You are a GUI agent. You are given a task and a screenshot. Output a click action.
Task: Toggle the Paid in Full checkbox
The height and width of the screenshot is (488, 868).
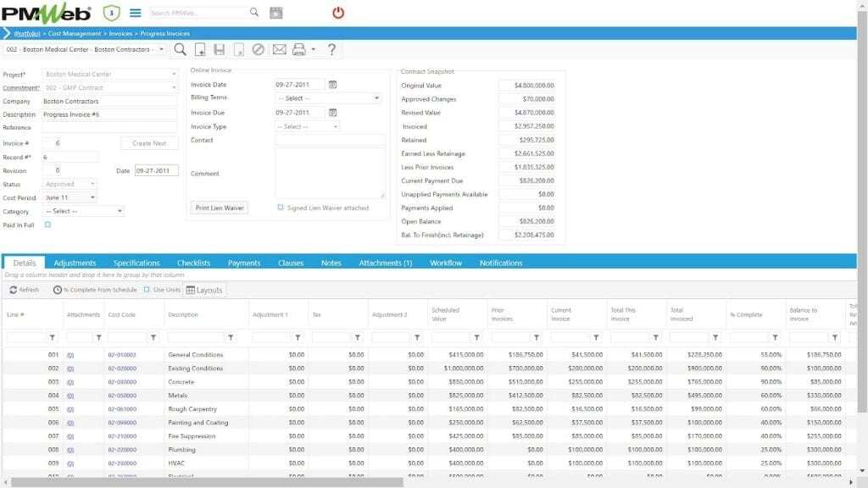point(47,225)
